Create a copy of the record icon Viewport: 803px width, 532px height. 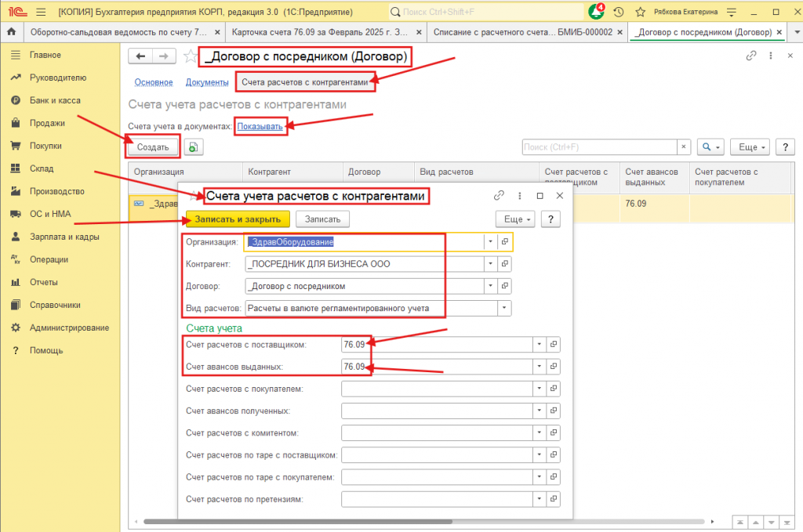click(x=194, y=147)
